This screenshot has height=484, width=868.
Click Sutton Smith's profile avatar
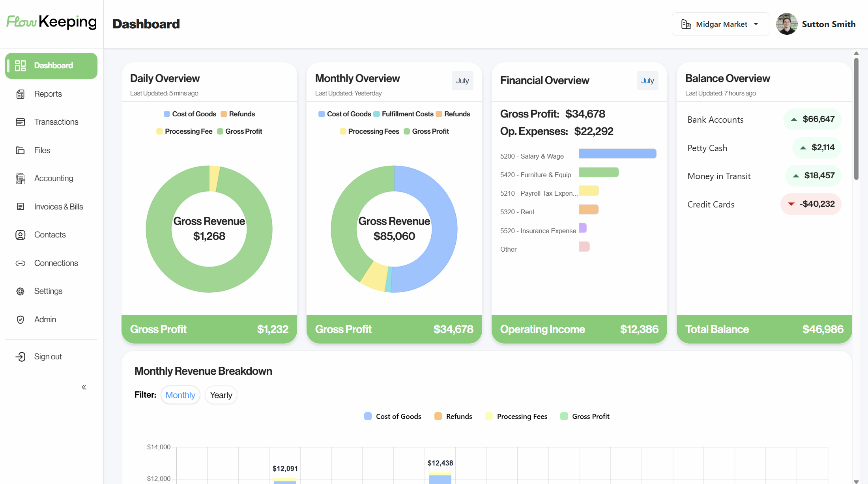tap(787, 24)
